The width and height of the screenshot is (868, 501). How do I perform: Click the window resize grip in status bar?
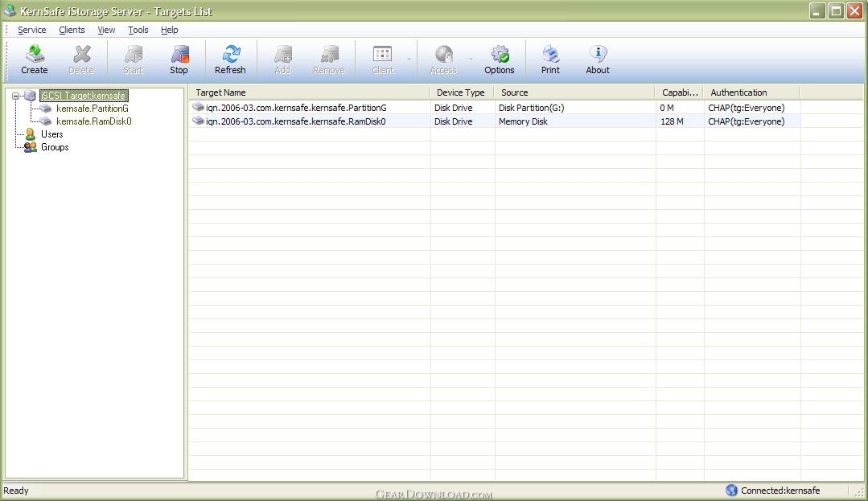pos(859,492)
